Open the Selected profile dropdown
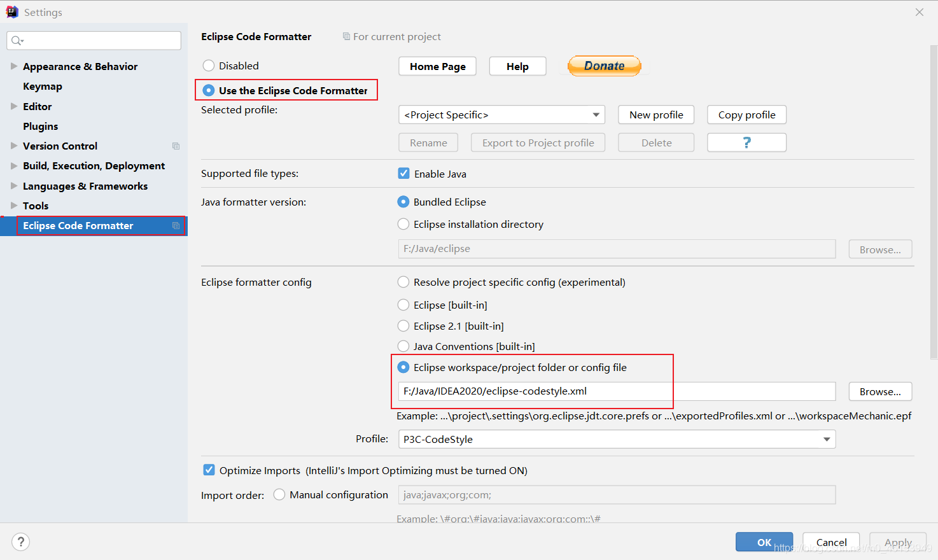 (501, 115)
